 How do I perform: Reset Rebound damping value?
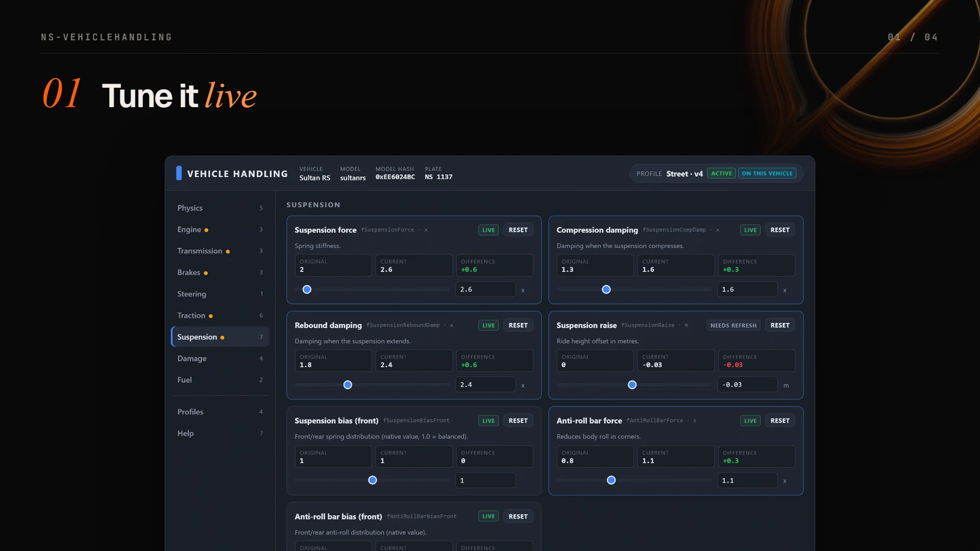518,325
